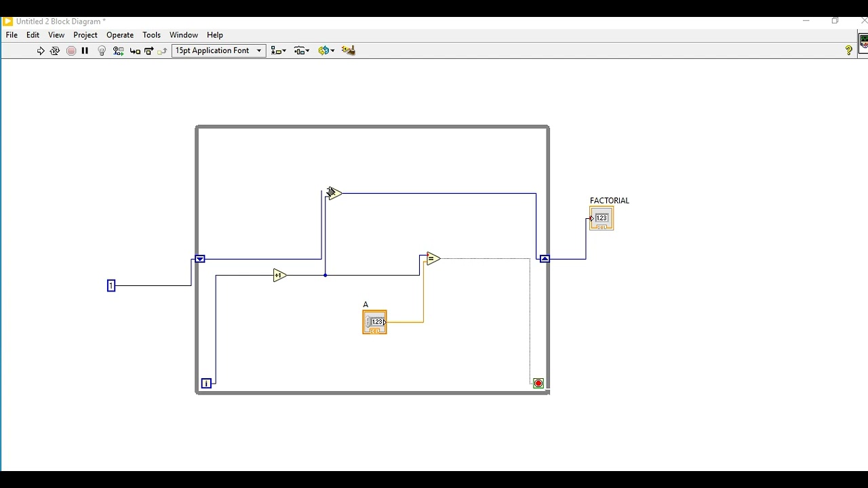Screen dimensions: 868x488
Task: Open the File menu
Action: (12, 35)
